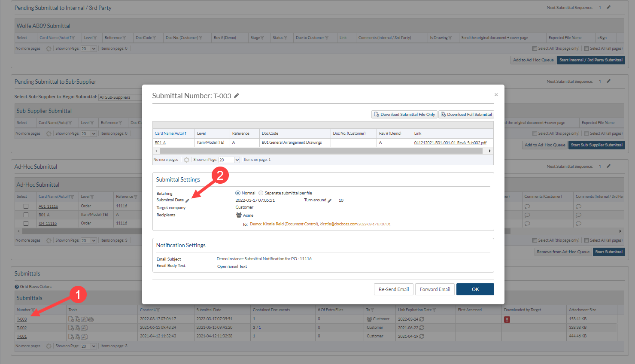Refresh link expiration date 2021-06-22
Screen dimensions: 635x364
click(x=422, y=328)
